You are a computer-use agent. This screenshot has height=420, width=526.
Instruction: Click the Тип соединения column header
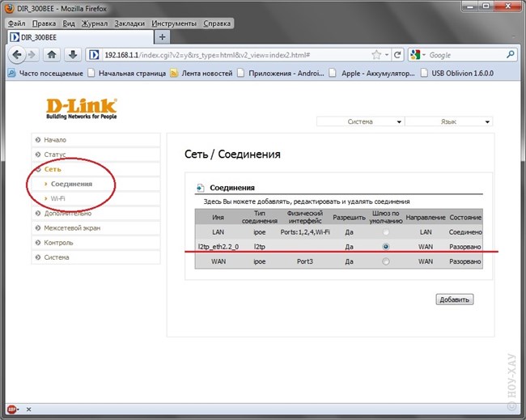[x=259, y=218]
